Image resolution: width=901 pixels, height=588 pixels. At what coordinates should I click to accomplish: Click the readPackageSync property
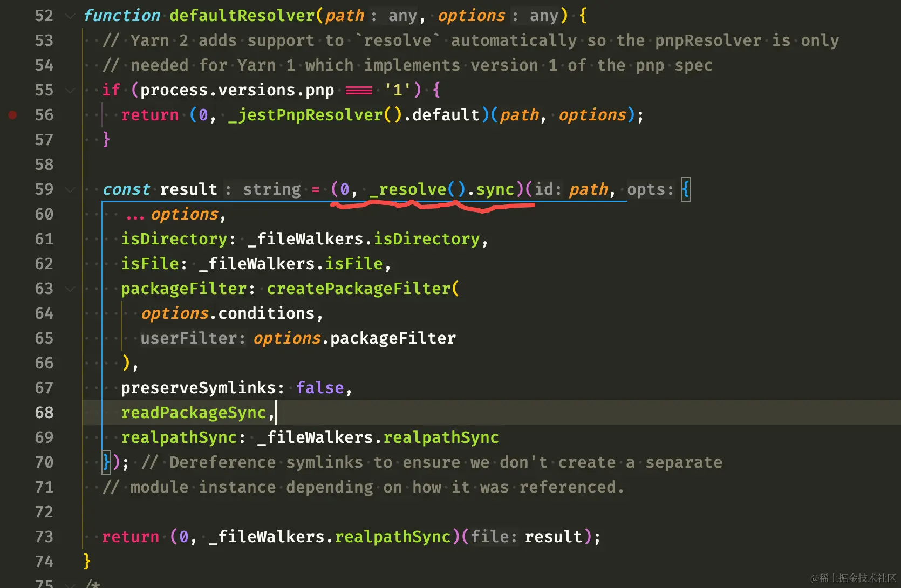(x=194, y=413)
